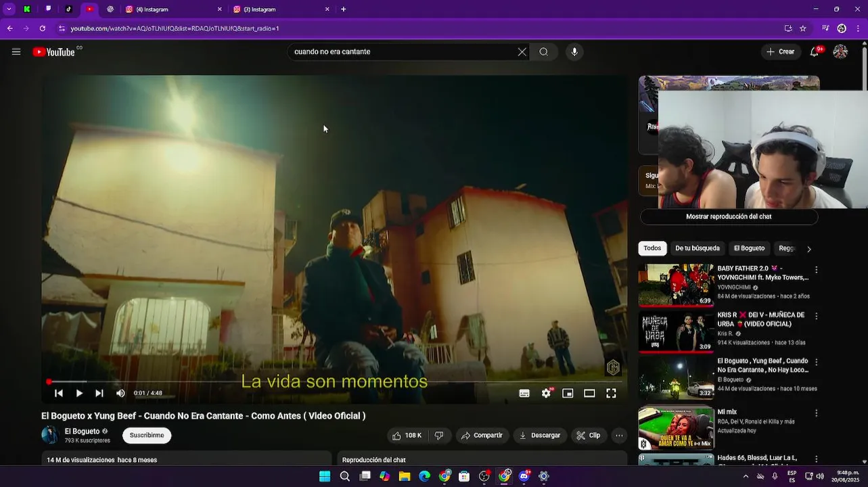The height and width of the screenshot is (487, 868).
Task: Open the MUÑECA DE URBA video thumbnail
Action: [676, 331]
